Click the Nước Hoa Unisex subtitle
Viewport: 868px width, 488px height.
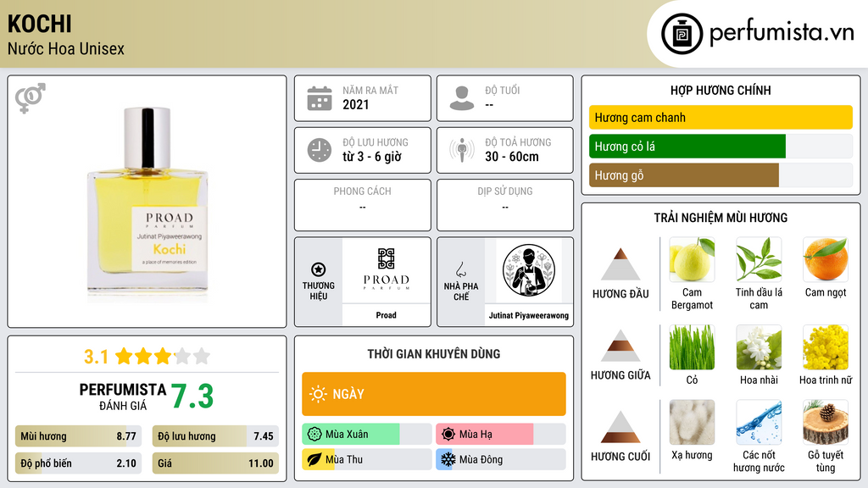pyautogui.click(x=66, y=48)
